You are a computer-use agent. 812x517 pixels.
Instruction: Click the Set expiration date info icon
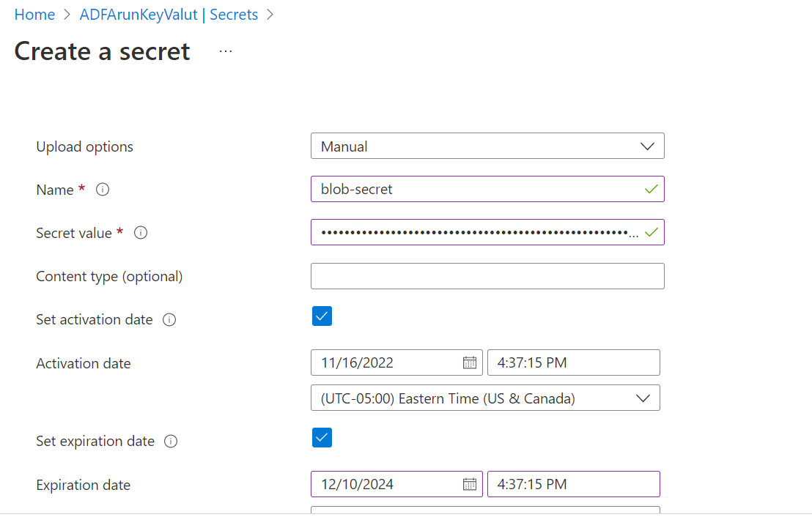(171, 442)
